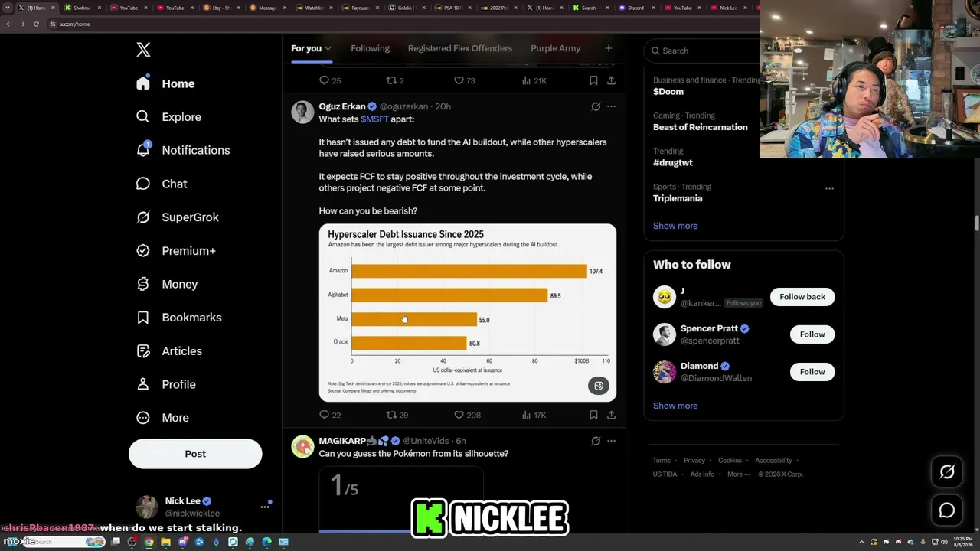Share Oguz Erkan's post via share icon
The width and height of the screenshot is (980, 551).
pyautogui.click(x=611, y=415)
